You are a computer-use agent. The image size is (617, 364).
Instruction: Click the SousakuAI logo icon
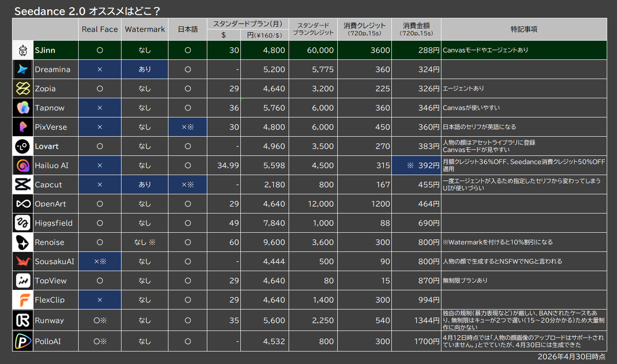coord(22,261)
